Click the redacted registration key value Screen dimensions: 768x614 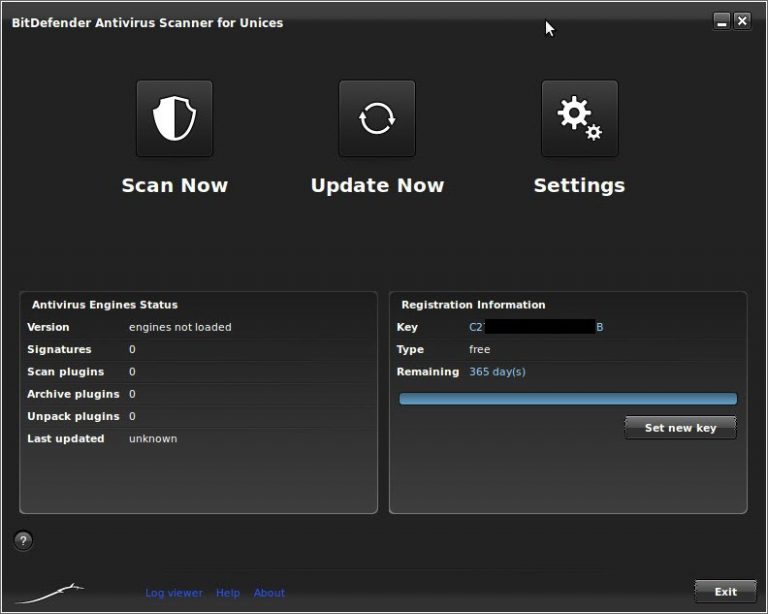coord(536,327)
